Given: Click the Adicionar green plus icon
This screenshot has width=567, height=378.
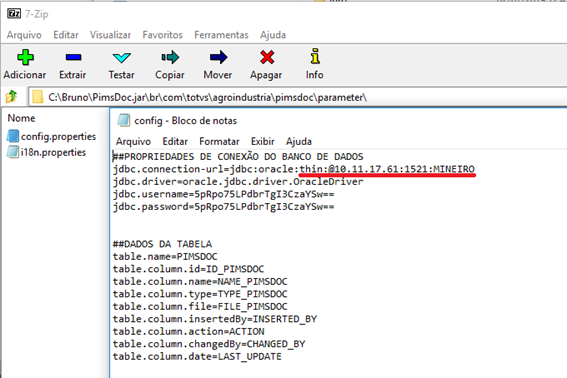Looking at the screenshot, I should coord(25,57).
